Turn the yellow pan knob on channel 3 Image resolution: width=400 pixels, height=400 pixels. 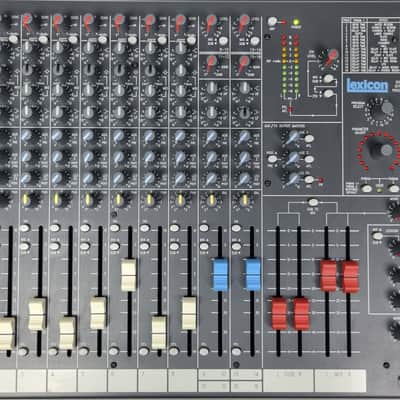[26, 199]
